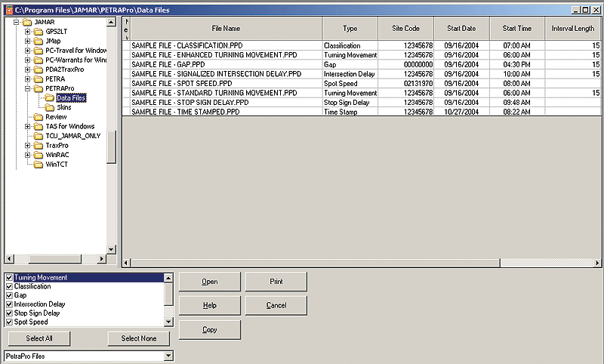This screenshot has width=604, height=364.
Task: Cancel the file dialog
Action: [276, 305]
